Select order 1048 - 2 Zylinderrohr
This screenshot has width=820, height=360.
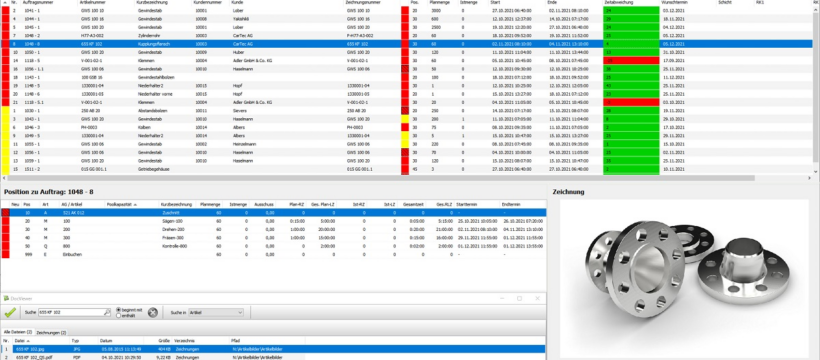(407, 36)
